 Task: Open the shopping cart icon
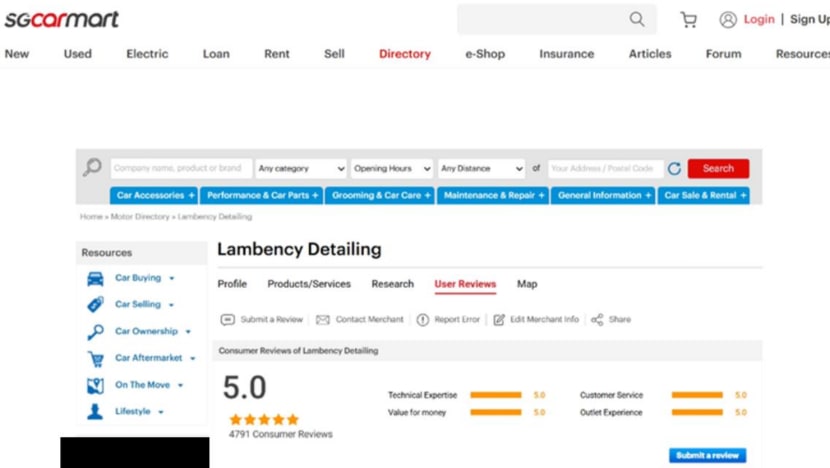point(688,19)
